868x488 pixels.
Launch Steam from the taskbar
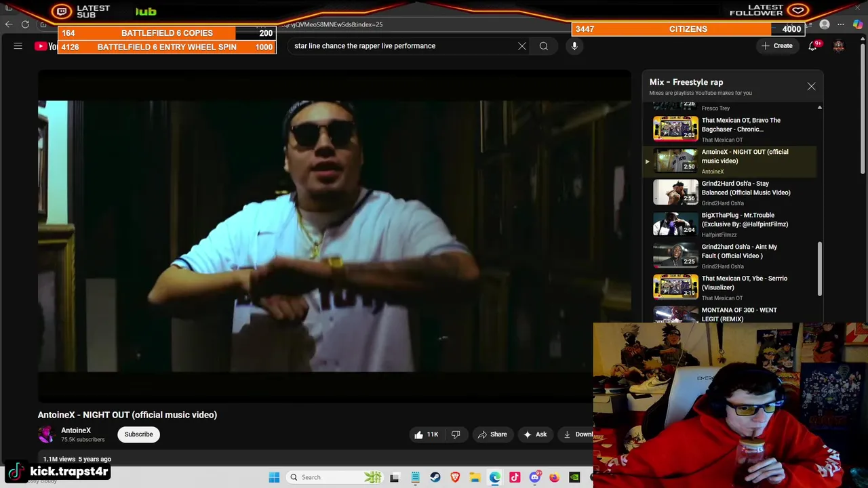click(435, 477)
